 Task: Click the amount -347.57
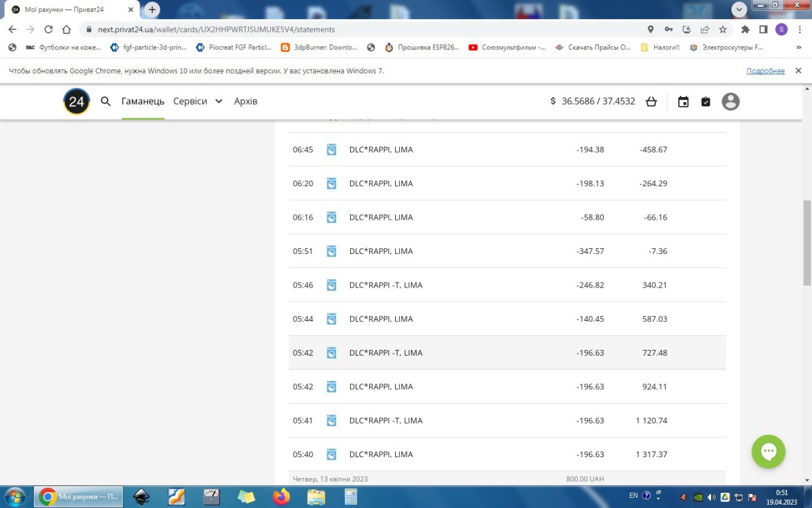pos(591,251)
